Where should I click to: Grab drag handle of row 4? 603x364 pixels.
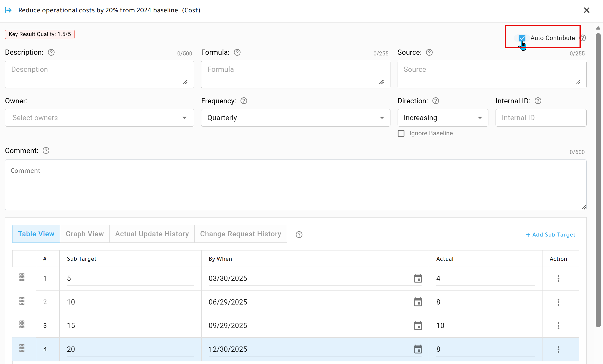click(22, 348)
